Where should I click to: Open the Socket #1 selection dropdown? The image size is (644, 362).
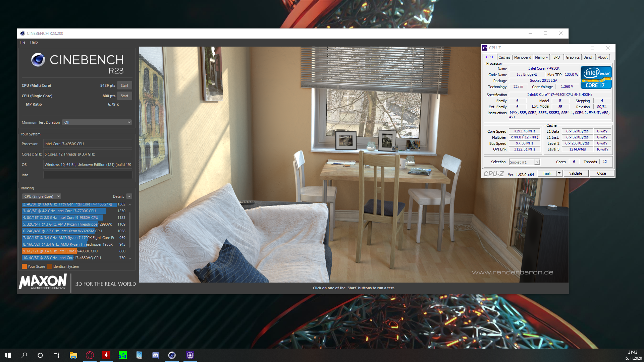point(524,162)
